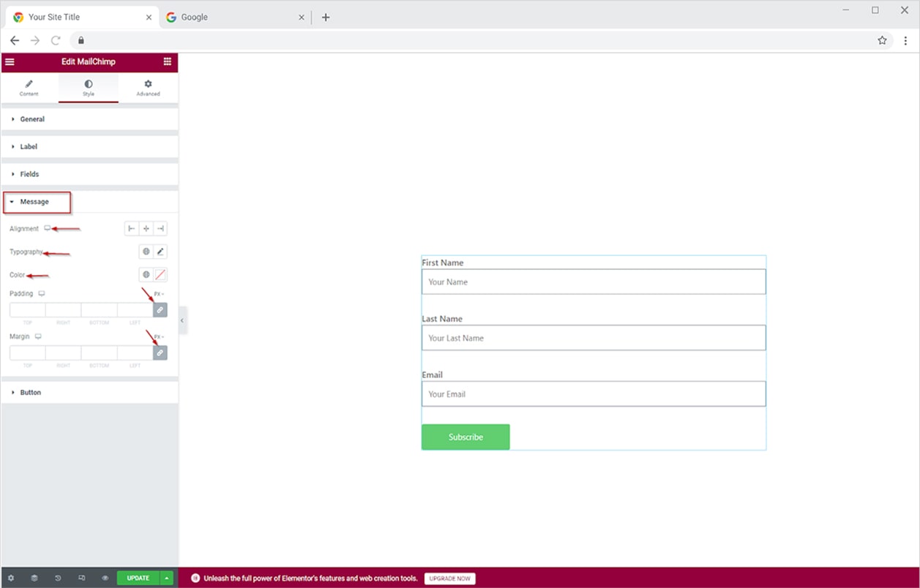Open the Elementor hamburger menu
The width and height of the screenshot is (920, 588).
pyautogui.click(x=10, y=62)
